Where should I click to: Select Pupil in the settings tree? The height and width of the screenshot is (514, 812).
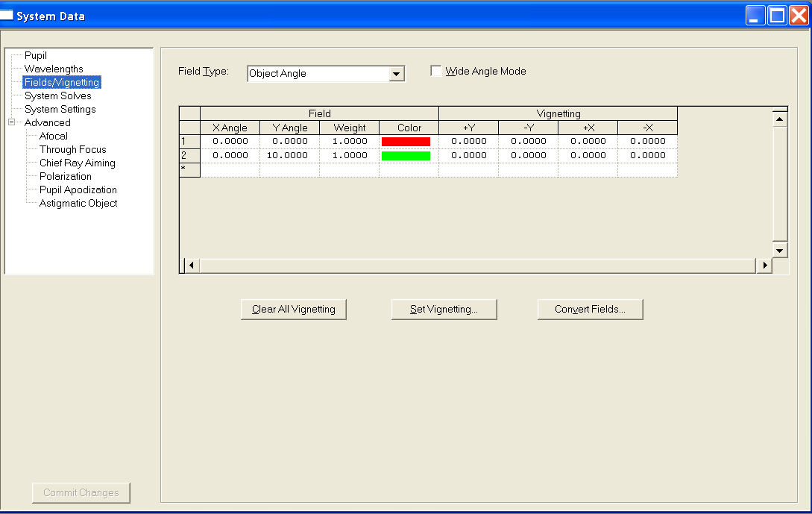35,55
